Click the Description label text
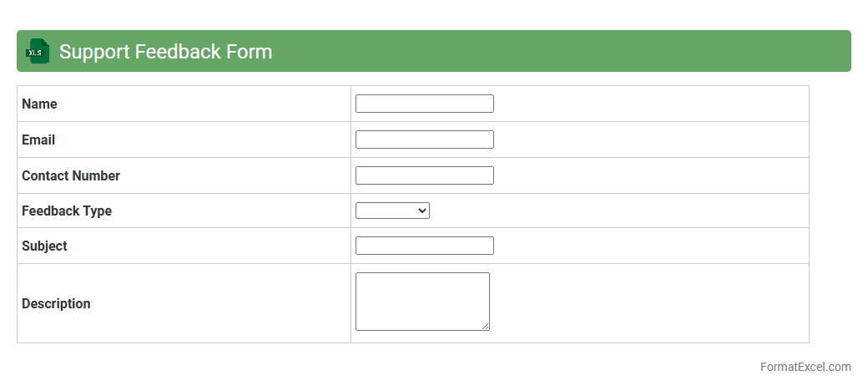 56,303
